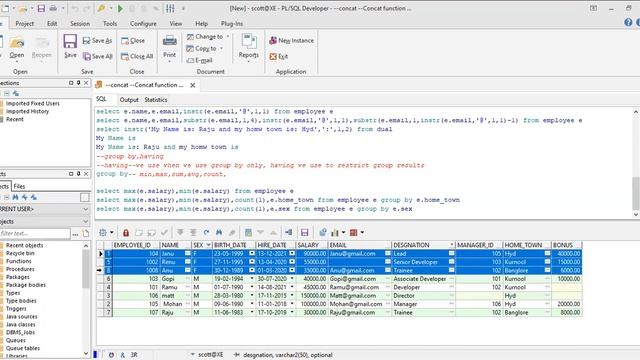Click the red lock Edit data icon
The height and width of the screenshot is (360, 640).
126,233
